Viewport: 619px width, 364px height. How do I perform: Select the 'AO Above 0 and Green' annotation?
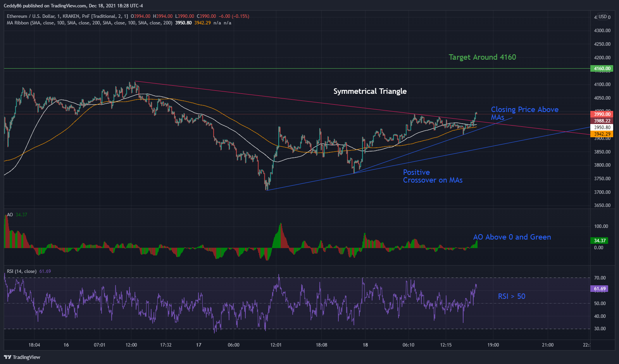512,237
